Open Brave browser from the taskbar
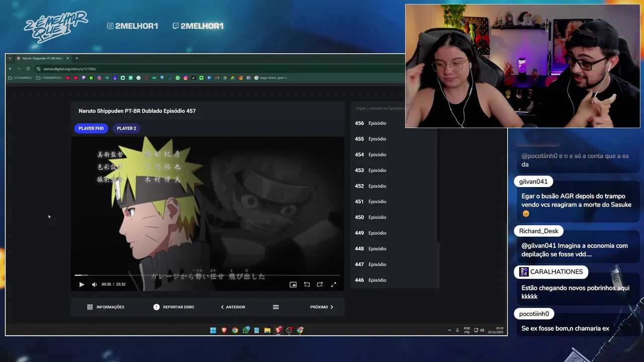 (224, 330)
